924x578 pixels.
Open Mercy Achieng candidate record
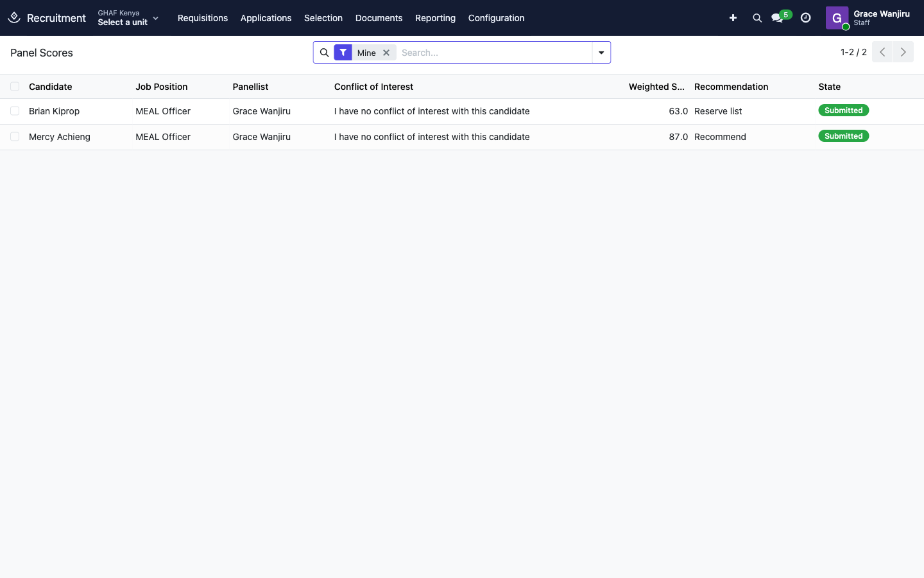(60, 137)
